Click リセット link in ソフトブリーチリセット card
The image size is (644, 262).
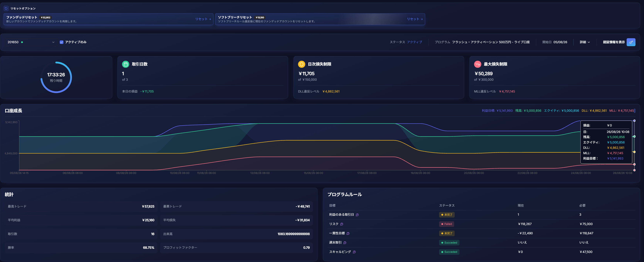[x=415, y=19]
